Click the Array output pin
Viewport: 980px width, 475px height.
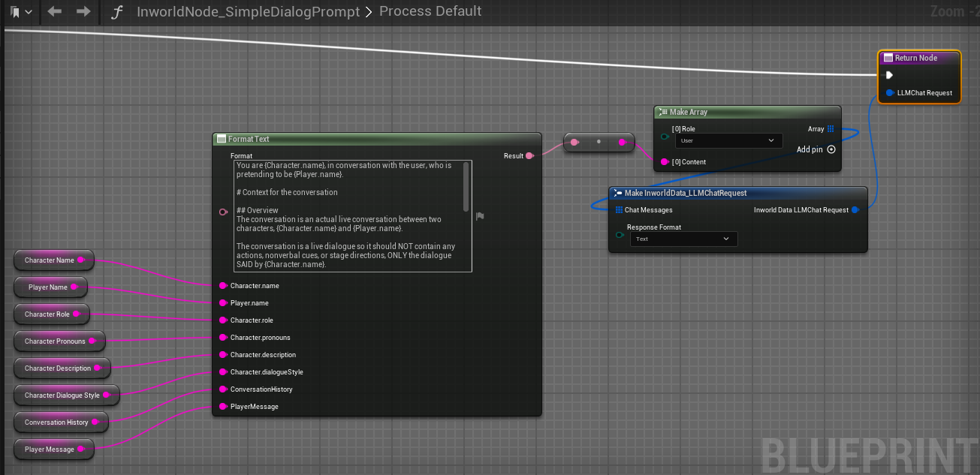(831, 129)
